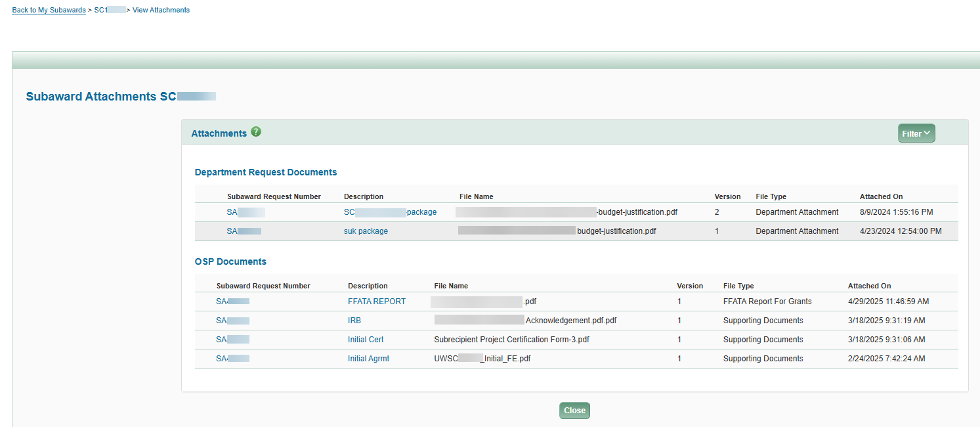Viewport: 980px width, 427px height.
Task: View the suk package description link
Action: pyautogui.click(x=366, y=231)
